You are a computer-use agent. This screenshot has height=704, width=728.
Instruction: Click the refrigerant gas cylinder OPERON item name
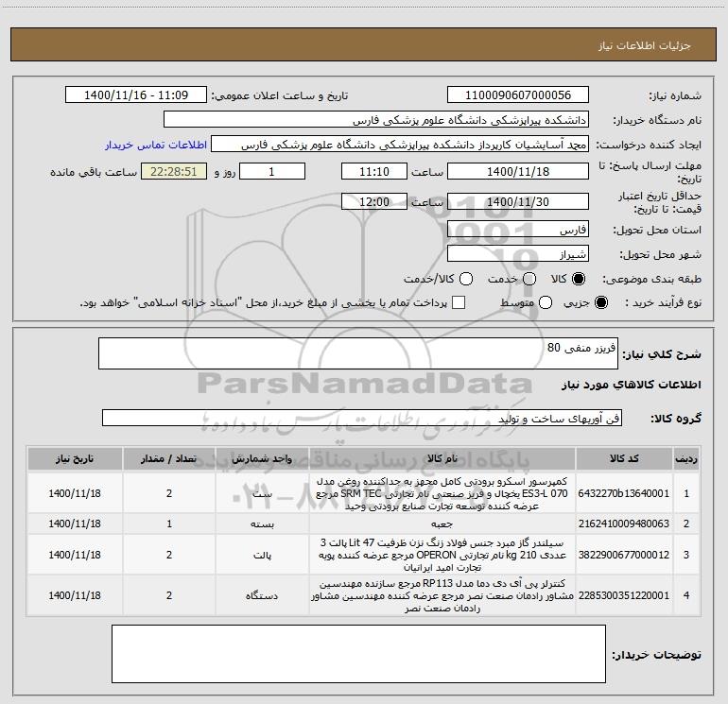442,555
